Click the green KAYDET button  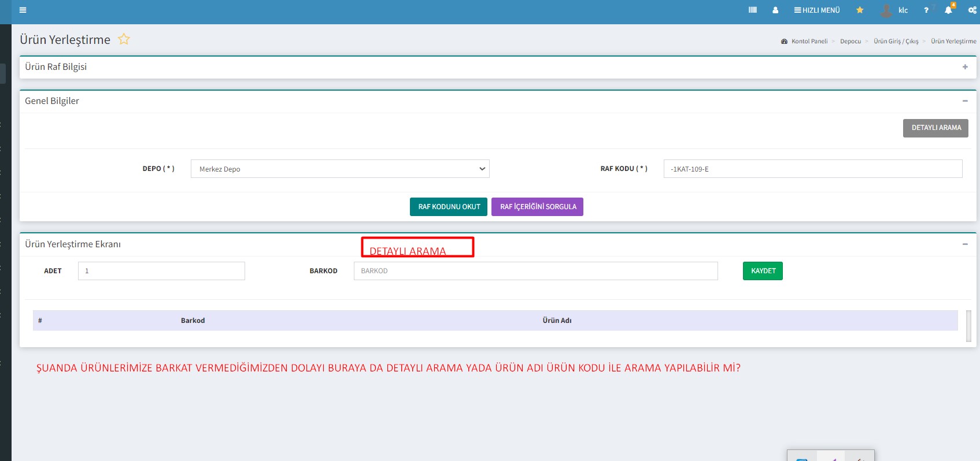pos(763,271)
